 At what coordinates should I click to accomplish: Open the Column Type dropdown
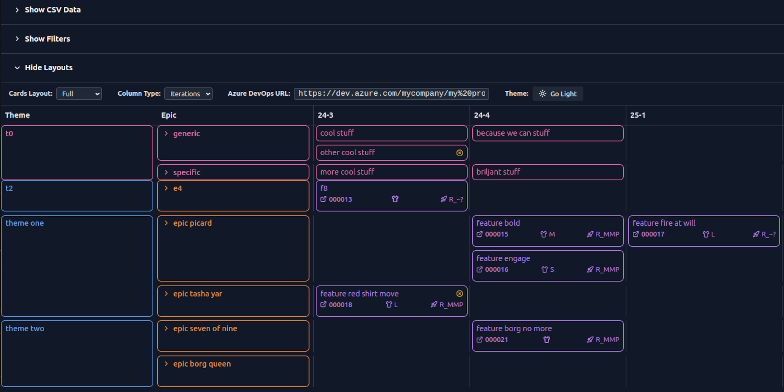pos(188,94)
